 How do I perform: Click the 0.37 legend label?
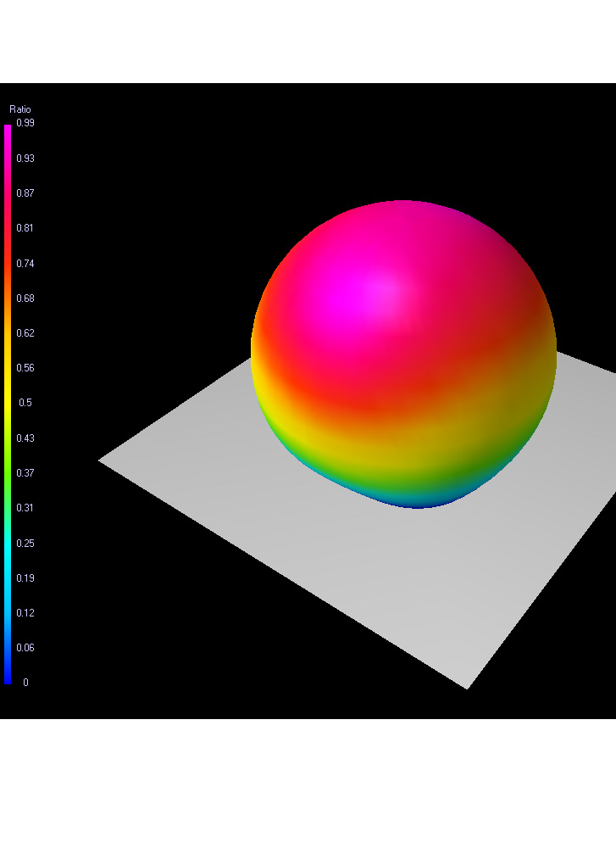point(25,472)
